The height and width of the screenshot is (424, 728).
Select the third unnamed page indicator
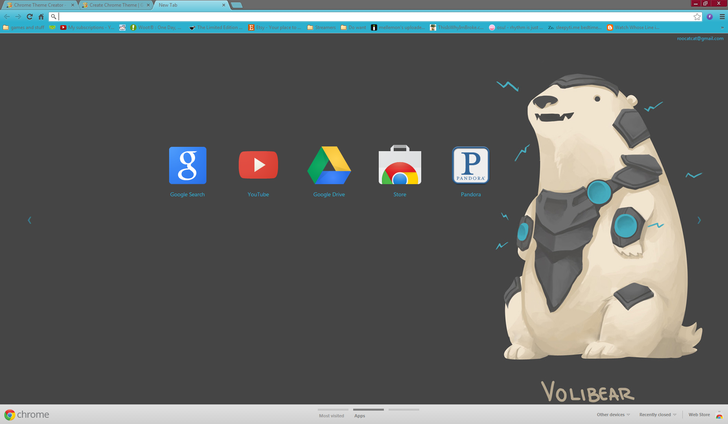click(403, 410)
